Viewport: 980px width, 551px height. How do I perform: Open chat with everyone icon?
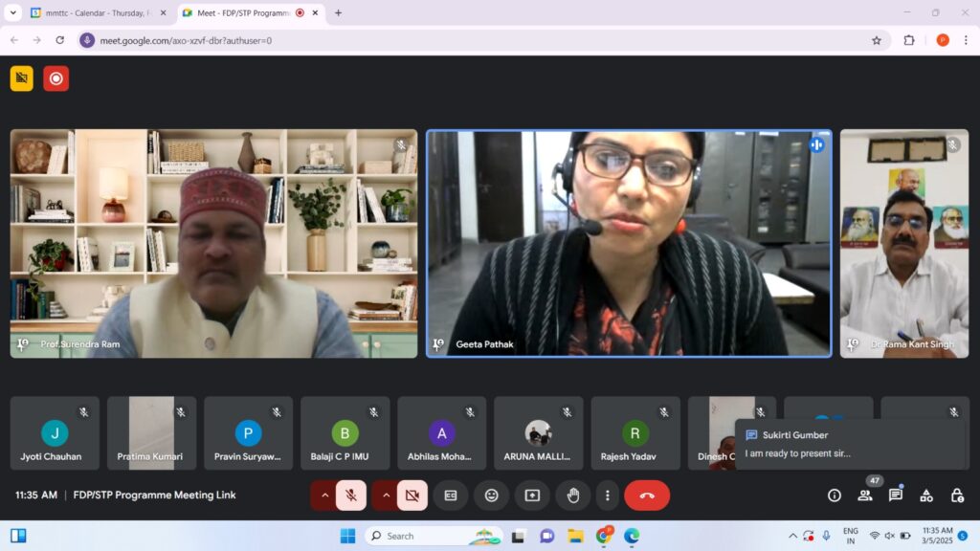[x=896, y=496]
